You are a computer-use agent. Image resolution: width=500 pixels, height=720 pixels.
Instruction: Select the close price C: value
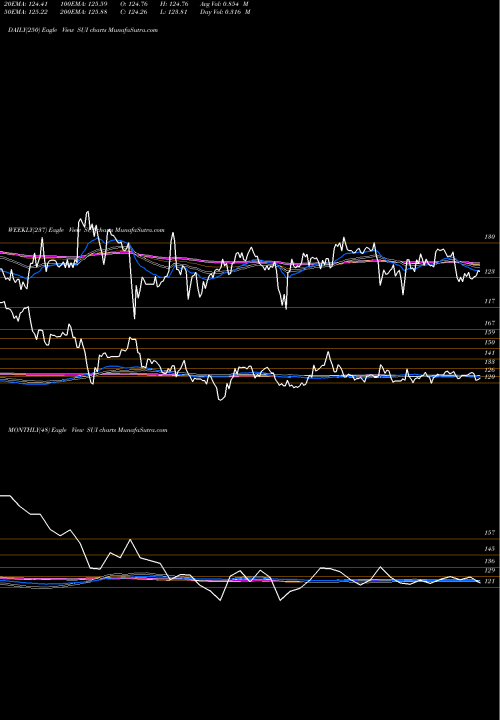(134, 12)
